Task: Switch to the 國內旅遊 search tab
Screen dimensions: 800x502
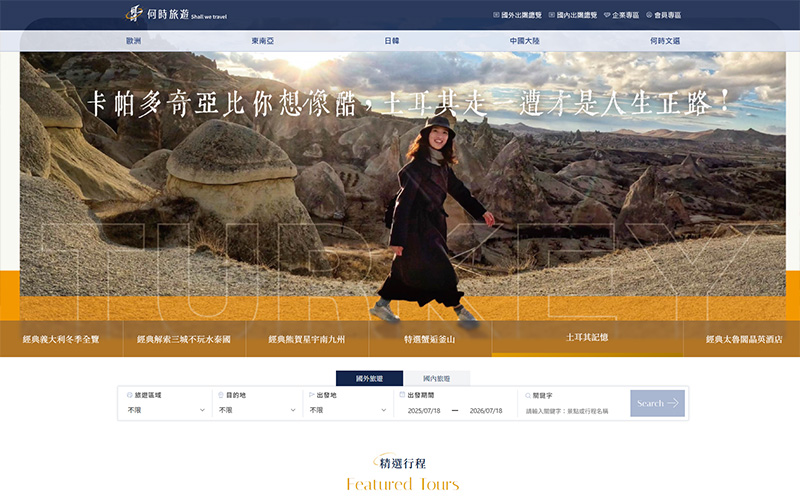Action: click(437, 379)
